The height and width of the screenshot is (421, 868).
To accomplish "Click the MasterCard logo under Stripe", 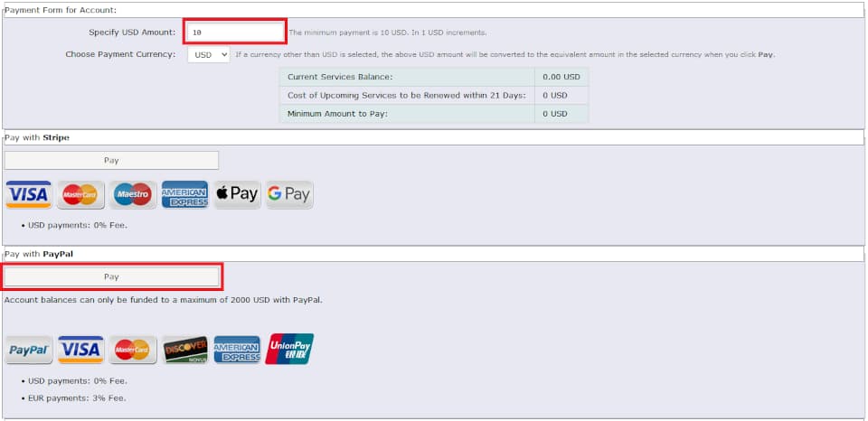I will coord(80,195).
